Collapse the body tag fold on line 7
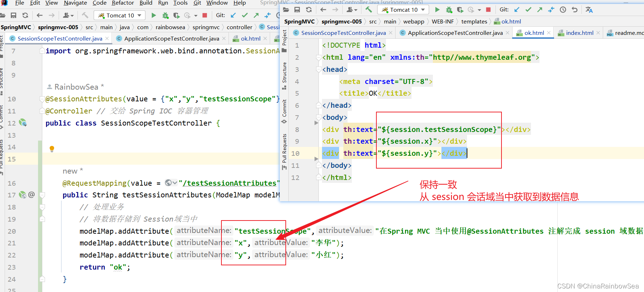The image size is (644, 292). (319, 117)
